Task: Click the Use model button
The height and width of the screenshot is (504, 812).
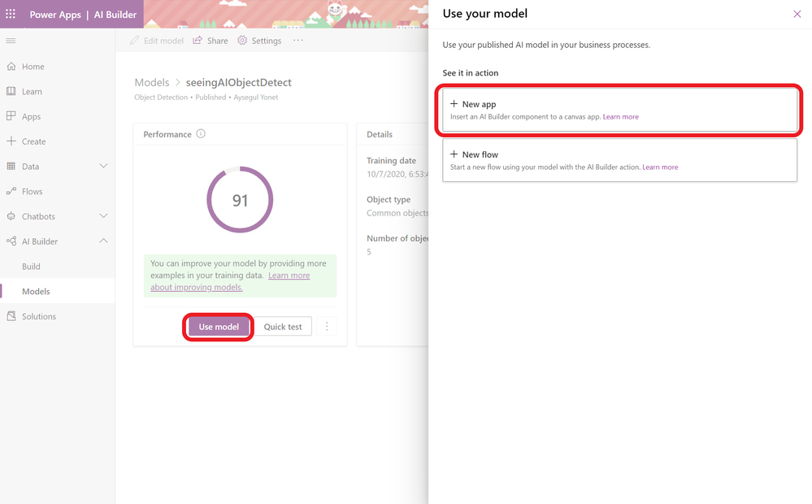Action: 219,327
